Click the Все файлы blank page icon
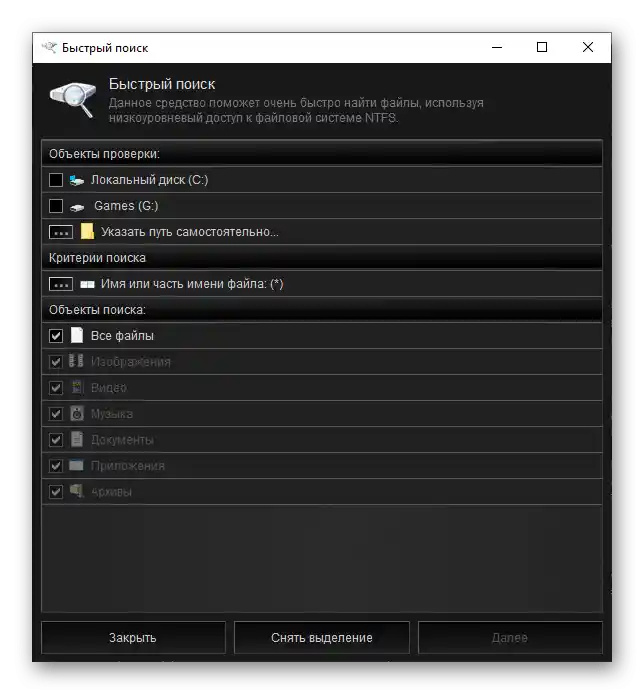The width and height of the screenshot is (644, 694). 77,335
